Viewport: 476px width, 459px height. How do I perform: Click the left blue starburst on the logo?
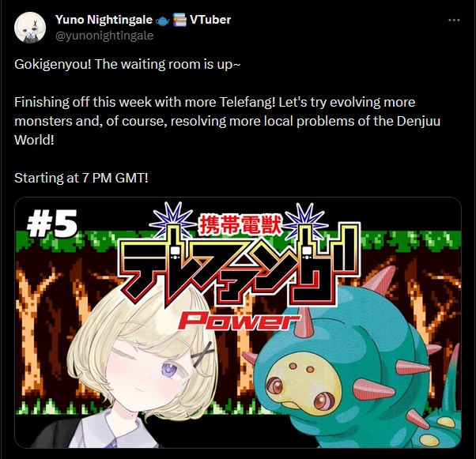tap(172, 222)
